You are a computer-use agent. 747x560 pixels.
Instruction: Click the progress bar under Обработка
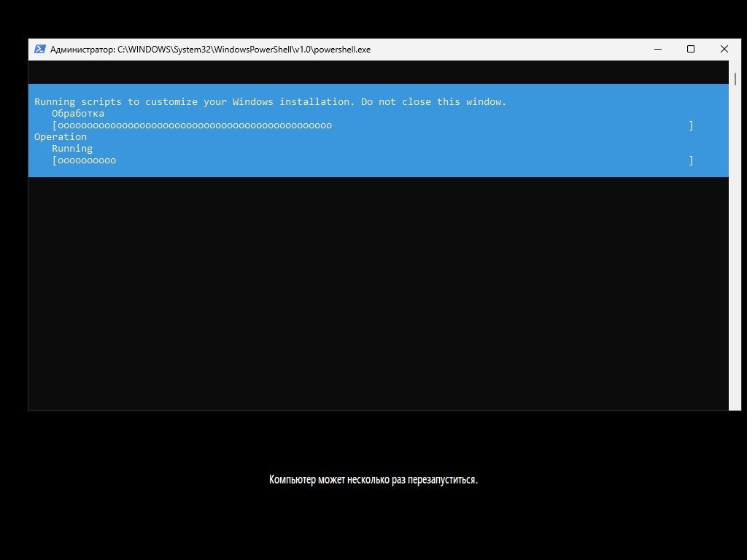(373, 125)
